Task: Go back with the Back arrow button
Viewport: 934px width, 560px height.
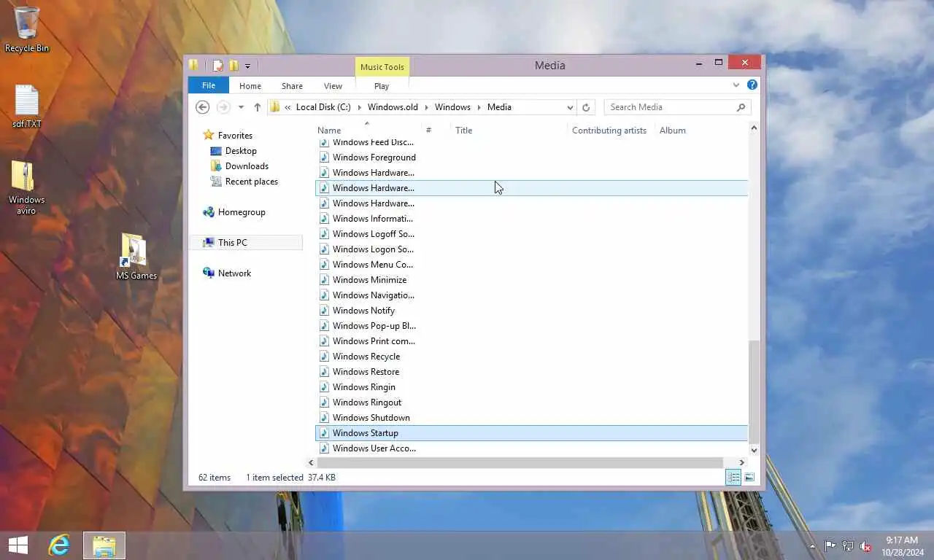Action: (203, 107)
